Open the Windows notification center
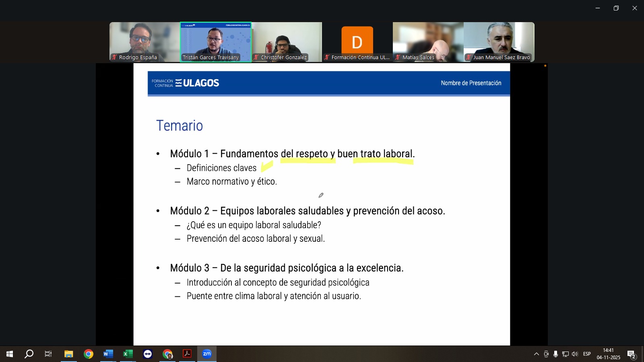The width and height of the screenshot is (644, 362). click(x=631, y=354)
